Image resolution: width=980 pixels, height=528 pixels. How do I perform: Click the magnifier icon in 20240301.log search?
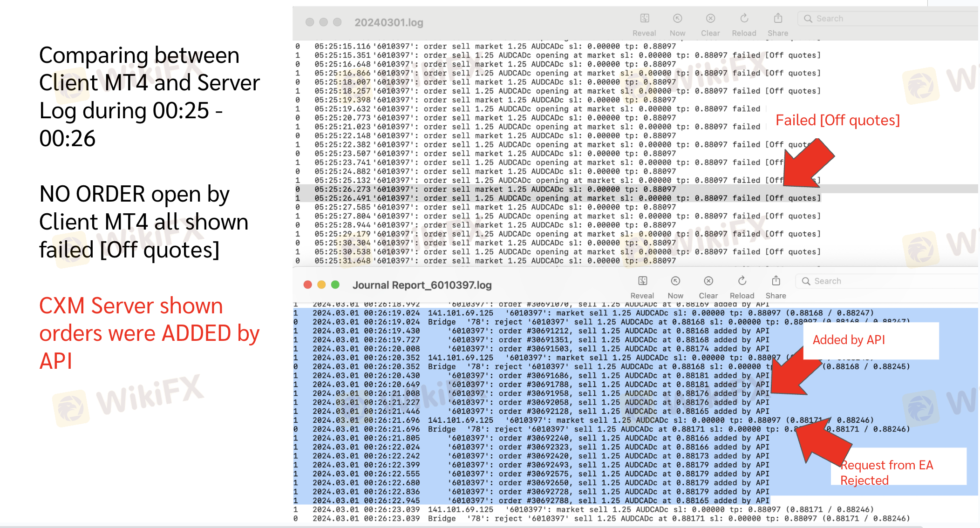[x=808, y=19]
